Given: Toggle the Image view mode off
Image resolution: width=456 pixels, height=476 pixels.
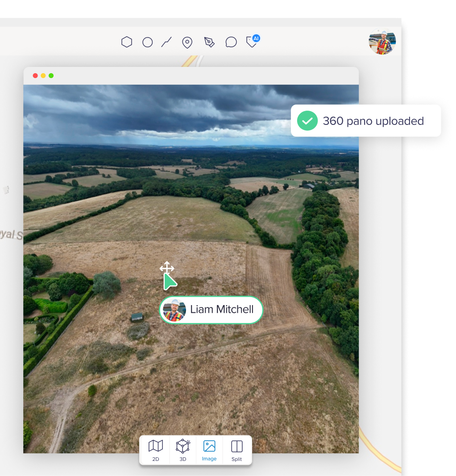Looking at the screenshot, I should (209, 449).
